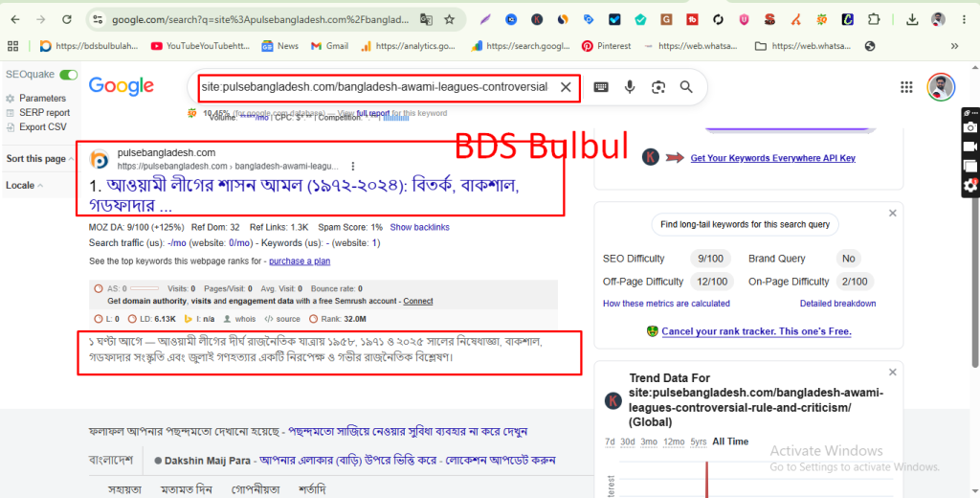The width and height of the screenshot is (980, 498).
Task: Click the purchase a plan link
Action: tap(300, 260)
